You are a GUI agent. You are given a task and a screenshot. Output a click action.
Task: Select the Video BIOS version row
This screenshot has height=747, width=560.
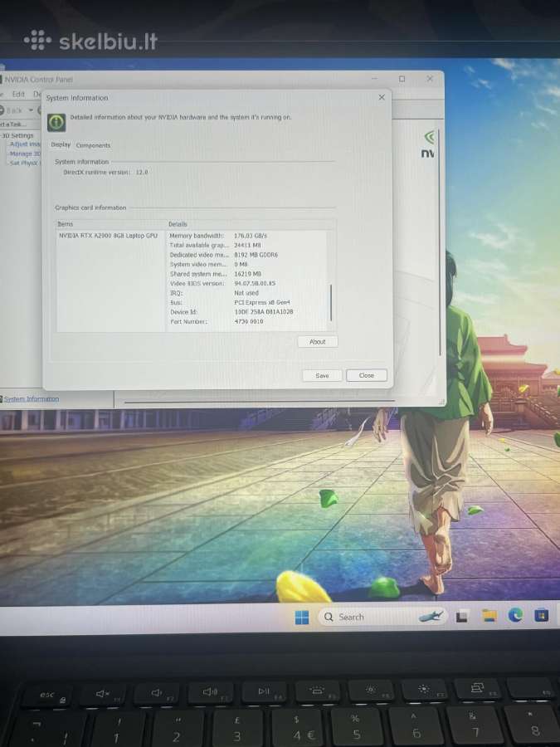coord(247,283)
